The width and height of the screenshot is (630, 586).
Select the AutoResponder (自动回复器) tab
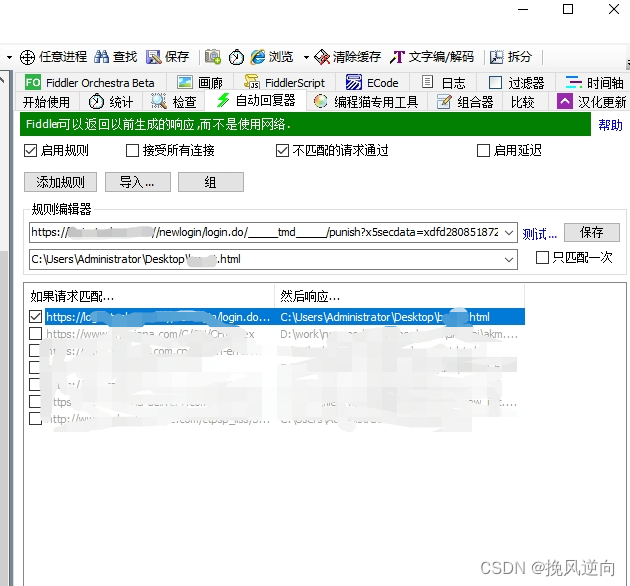[x=256, y=100]
